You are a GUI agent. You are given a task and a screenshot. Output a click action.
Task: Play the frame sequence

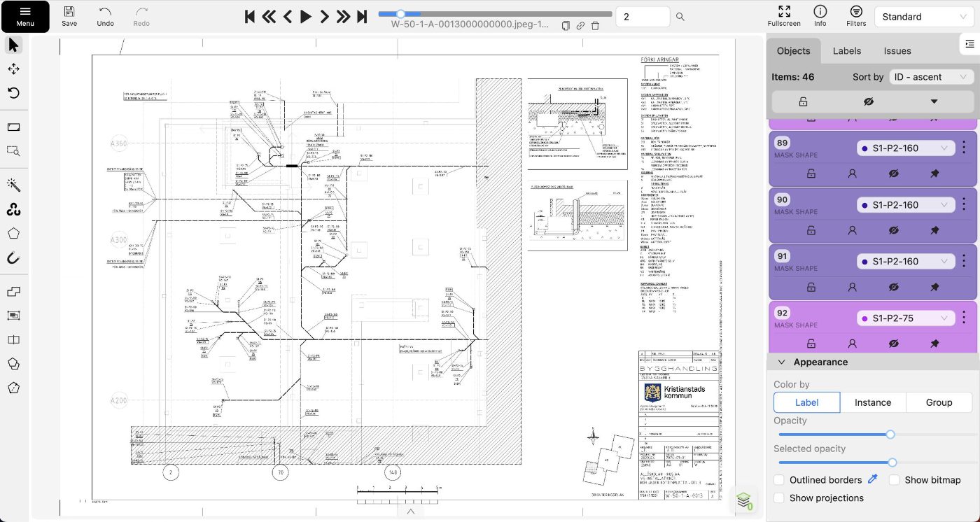click(x=306, y=17)
